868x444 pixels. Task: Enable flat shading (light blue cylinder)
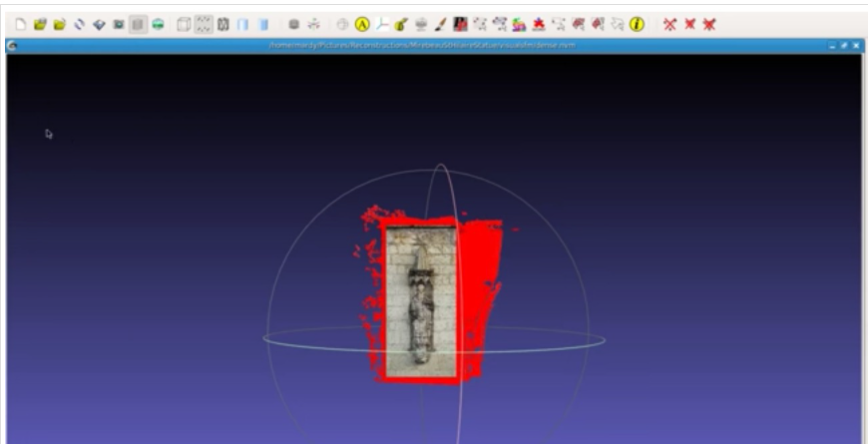243,24
